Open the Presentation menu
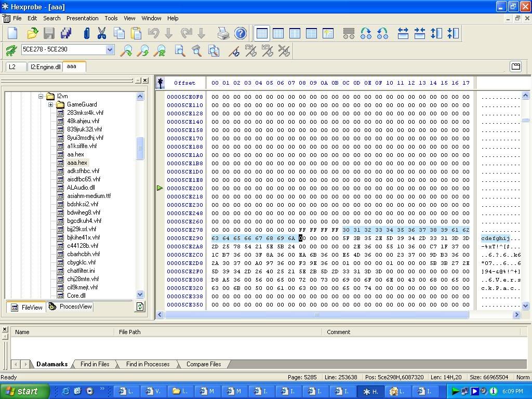This screenshot has height=399, width=532. coord(82,18)
